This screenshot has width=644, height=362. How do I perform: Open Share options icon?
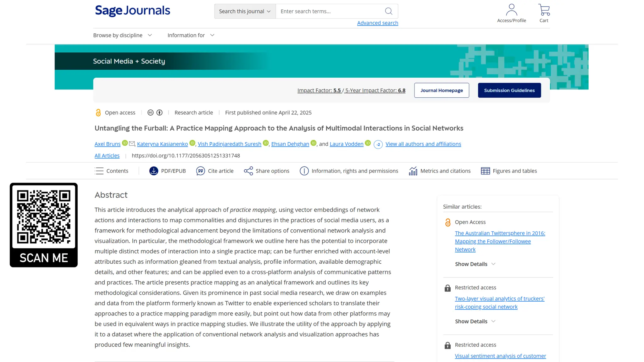point(248,171)
